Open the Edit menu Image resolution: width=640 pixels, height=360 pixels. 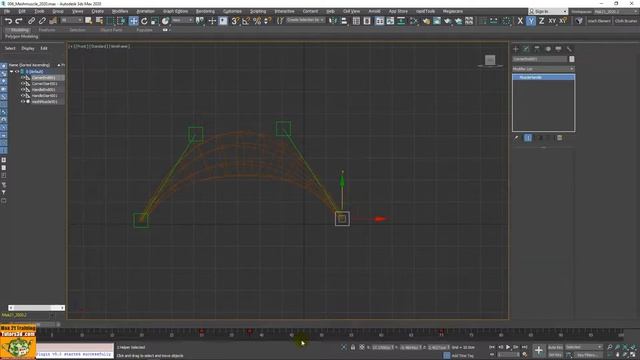point(22,11)
